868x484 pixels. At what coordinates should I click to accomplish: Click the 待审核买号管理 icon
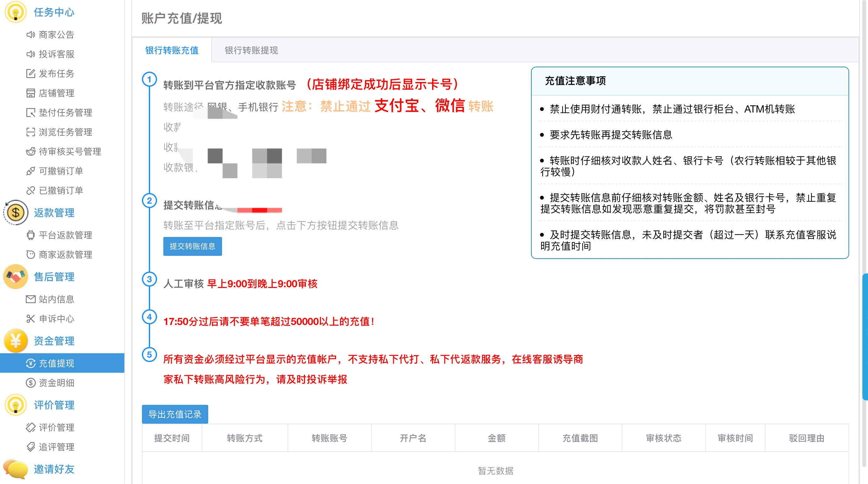pyautogui.click(x=31, y=151)
